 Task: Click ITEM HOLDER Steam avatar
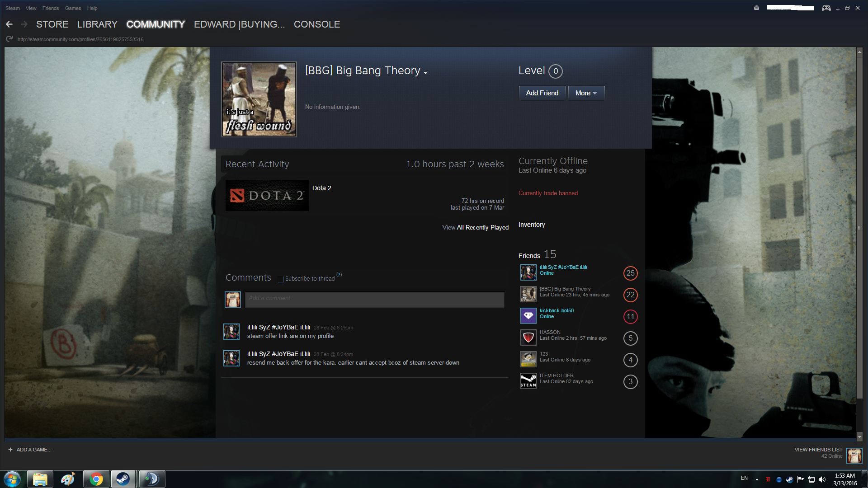(528, 381)
